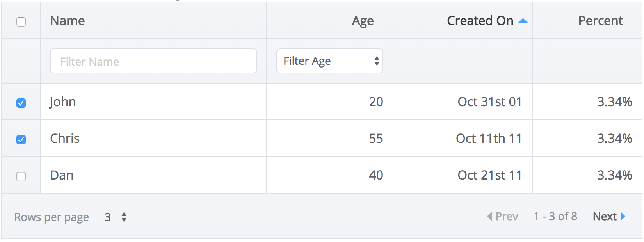Viewport: 644px width, 242px height.
Task: Select the Chris name cell
Action: [65, 139]
